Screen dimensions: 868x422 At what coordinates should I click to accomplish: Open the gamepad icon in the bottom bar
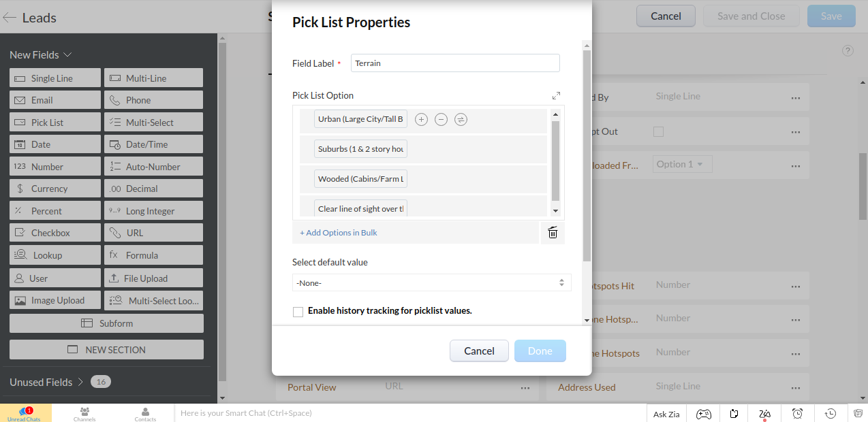click(703, 413)
